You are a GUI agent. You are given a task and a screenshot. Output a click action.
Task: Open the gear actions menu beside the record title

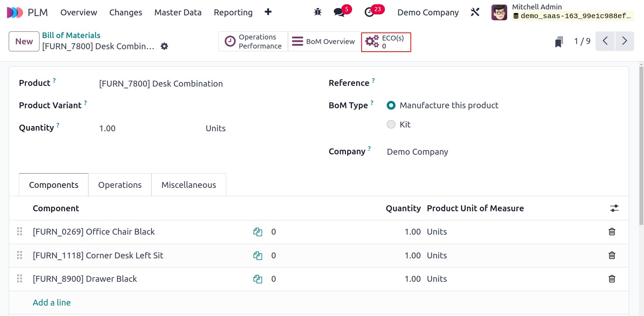(x=164, y=46)
